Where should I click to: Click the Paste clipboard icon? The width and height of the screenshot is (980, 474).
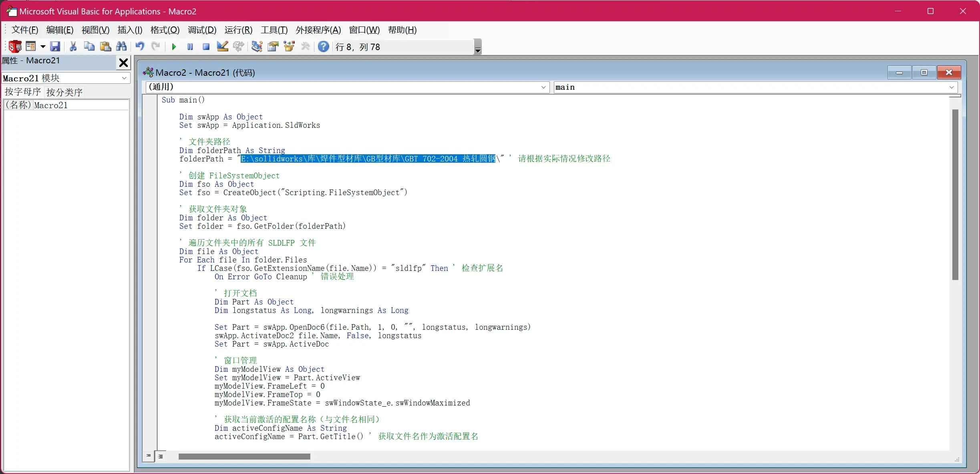click(105, 46)
